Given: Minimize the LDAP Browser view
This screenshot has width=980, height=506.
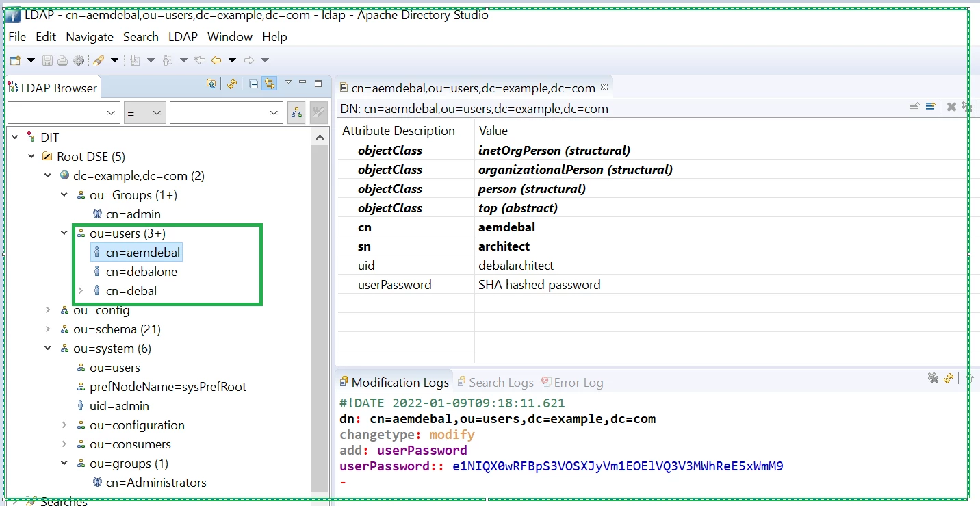Looking at the screenshot, I should click(302, 82).
